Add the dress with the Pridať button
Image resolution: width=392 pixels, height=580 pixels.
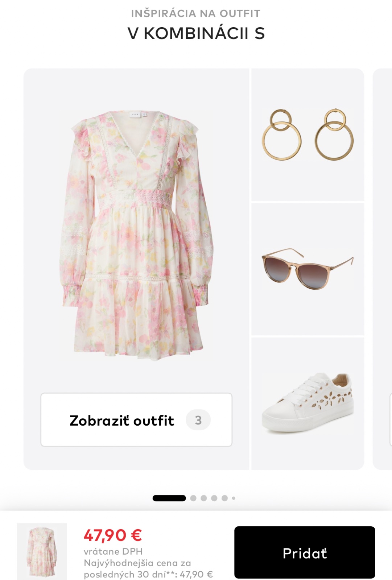click(x=305, y=552)
